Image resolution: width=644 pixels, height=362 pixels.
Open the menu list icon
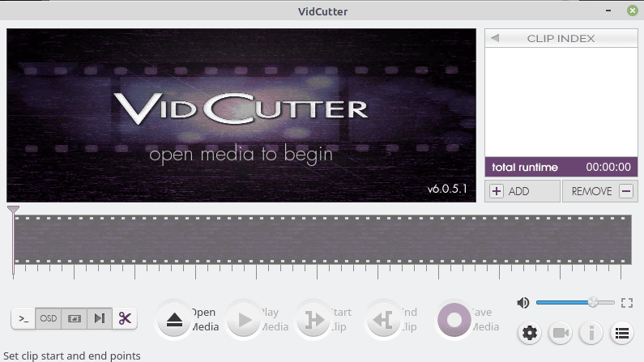(x=622, y=333)
